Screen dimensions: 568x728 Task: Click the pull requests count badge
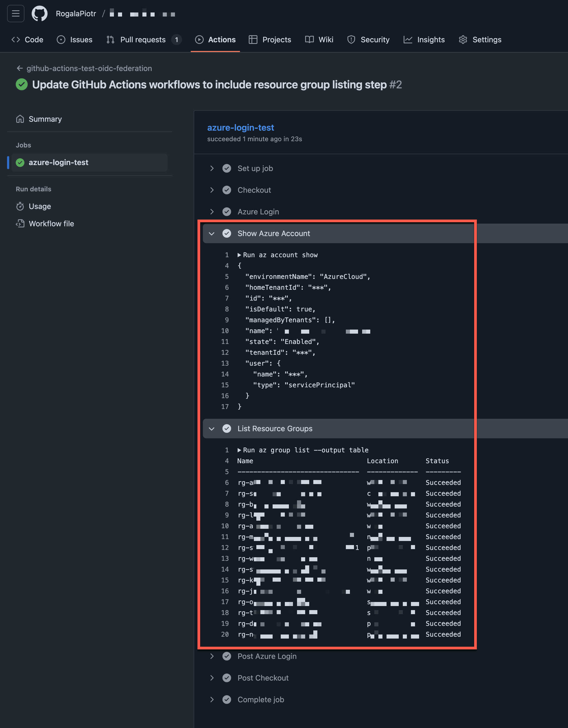point(176,40)
